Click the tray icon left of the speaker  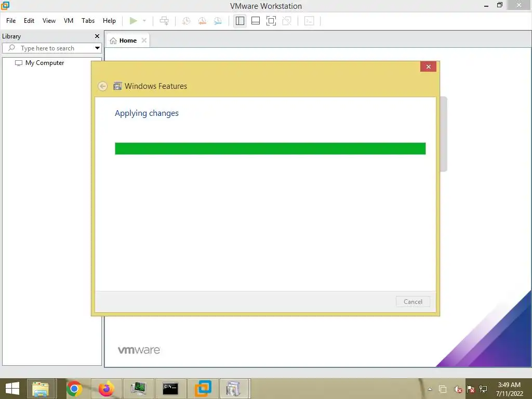[443, 389]
